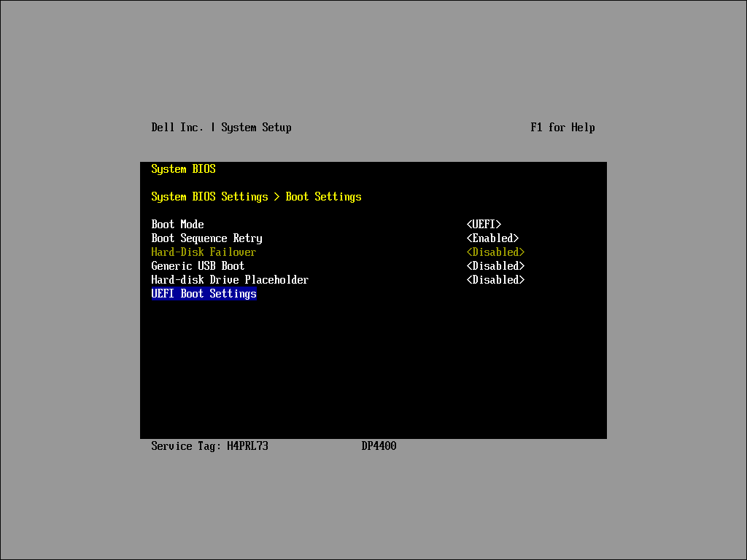The height and width of the screenshot is (560, 747).
Task: Open the UEFI Boot Settings submenu
Action: click(x=204, y=293)
